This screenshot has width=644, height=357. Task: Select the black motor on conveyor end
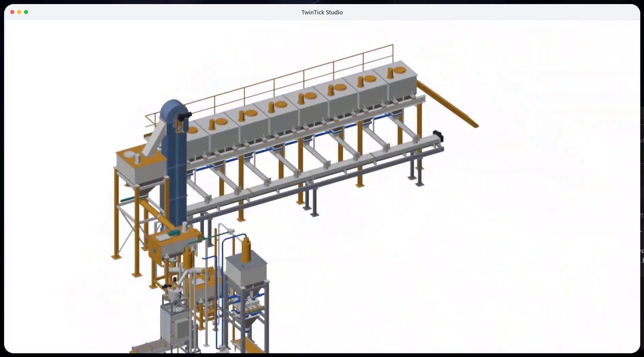click(438, 135)
